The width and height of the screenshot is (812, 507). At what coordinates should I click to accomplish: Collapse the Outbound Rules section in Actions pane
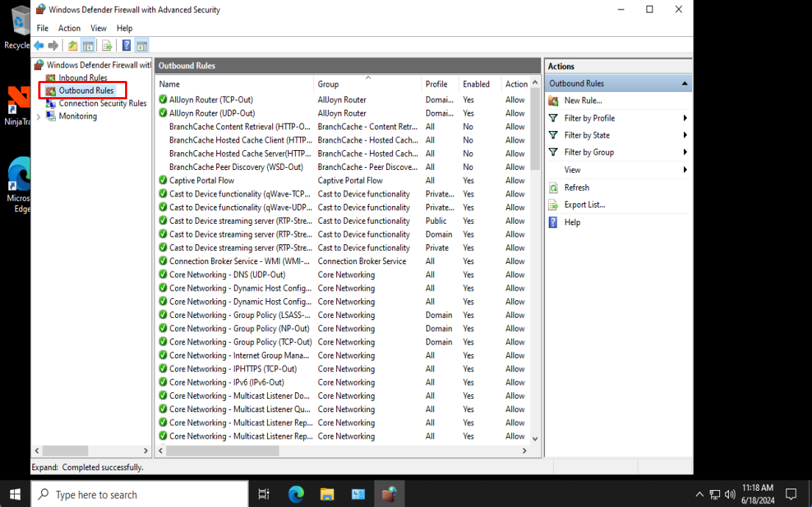click(685, 83)
